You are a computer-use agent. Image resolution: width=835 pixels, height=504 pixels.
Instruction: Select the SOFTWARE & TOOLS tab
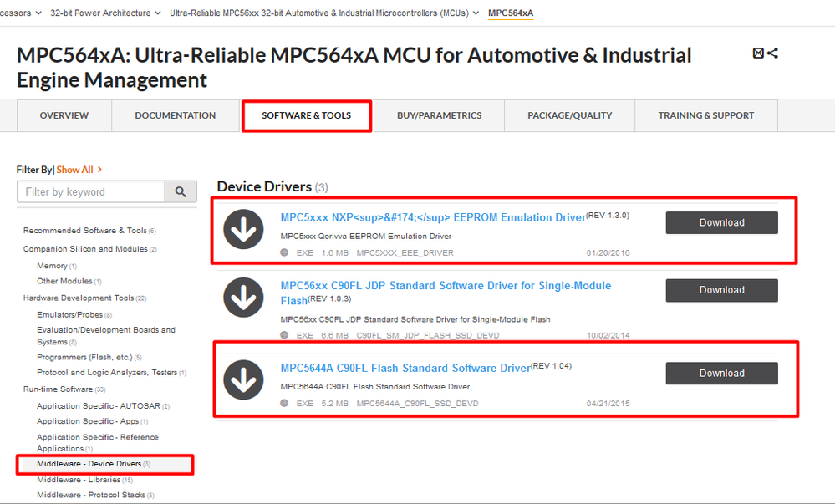pyautogui.click(x=306, y=115)
